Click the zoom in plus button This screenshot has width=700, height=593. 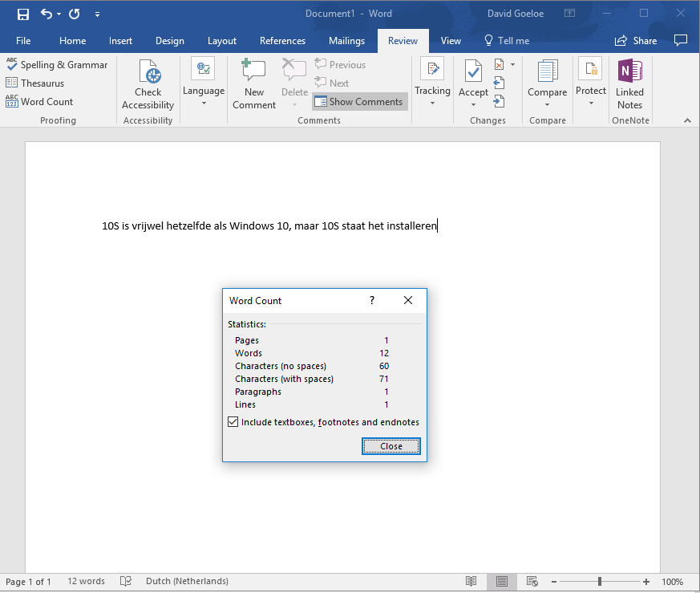(646, 582)
